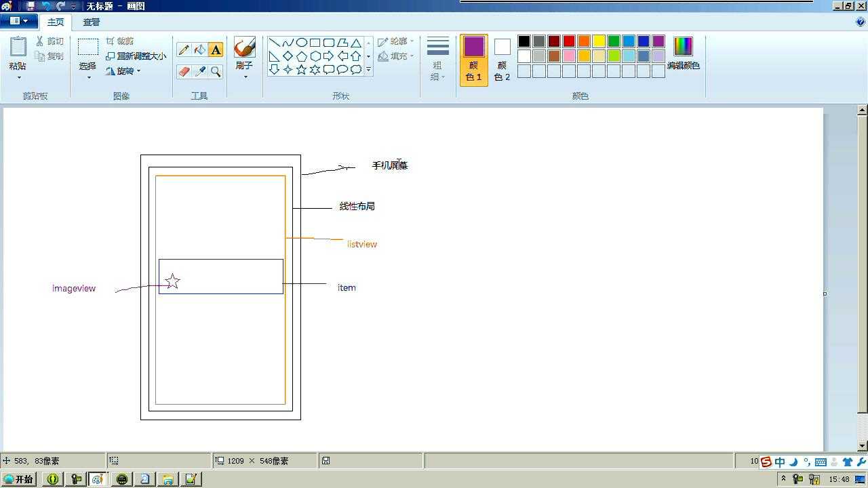
Task: Open the Paint Help question mark
Action: pyautogui.click(x=861, y=22)
